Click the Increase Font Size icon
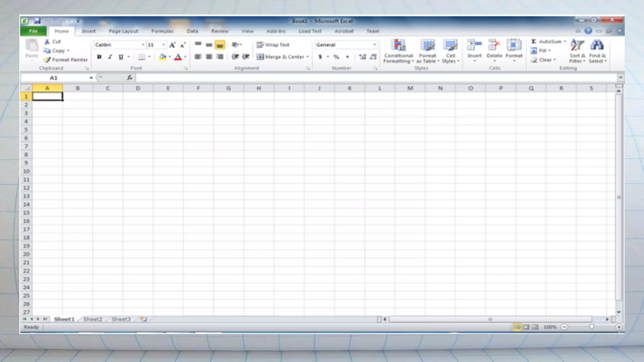Image resolution: width=644 pixels, height=362 pixels. tap(172, 45)
